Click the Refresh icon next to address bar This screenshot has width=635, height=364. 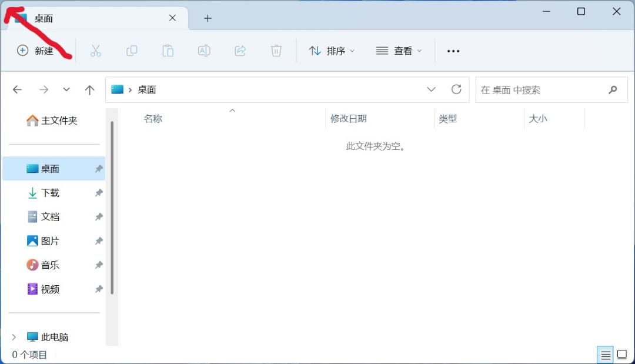click(457, 89)
